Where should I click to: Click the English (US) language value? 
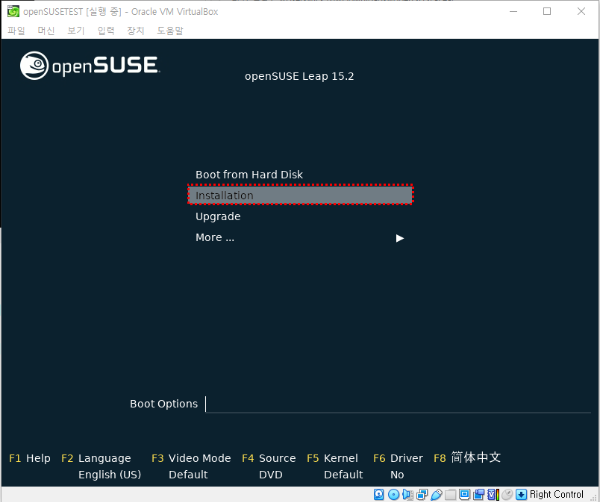(110, 474)
